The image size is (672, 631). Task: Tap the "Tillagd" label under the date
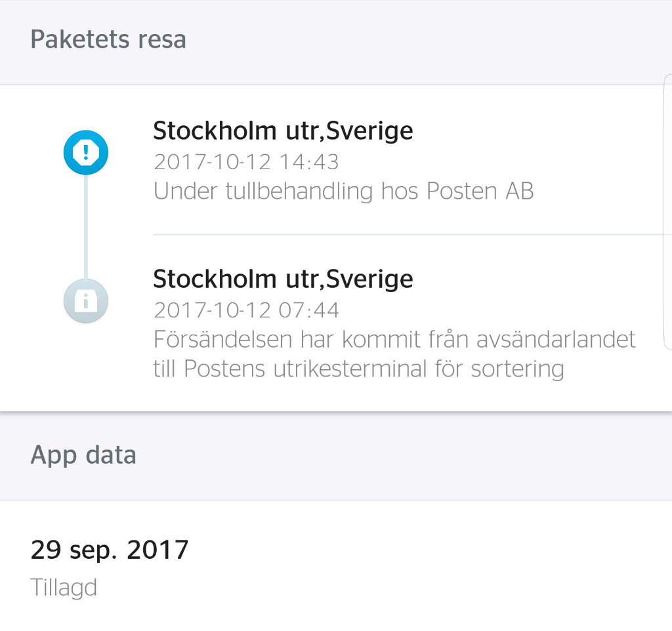click(64, 587)
